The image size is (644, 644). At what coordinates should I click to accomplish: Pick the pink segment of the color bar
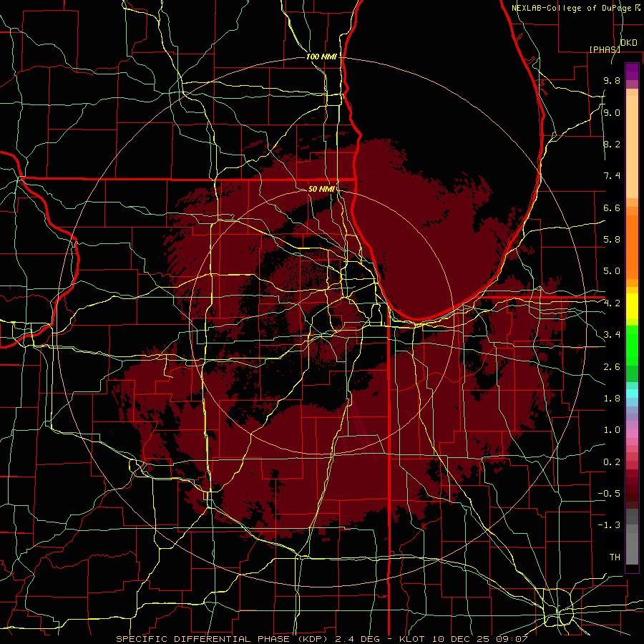point(632,434)
